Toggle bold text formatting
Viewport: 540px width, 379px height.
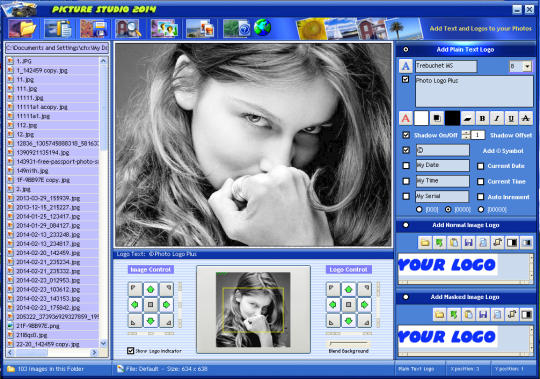(x=482, y=118)
